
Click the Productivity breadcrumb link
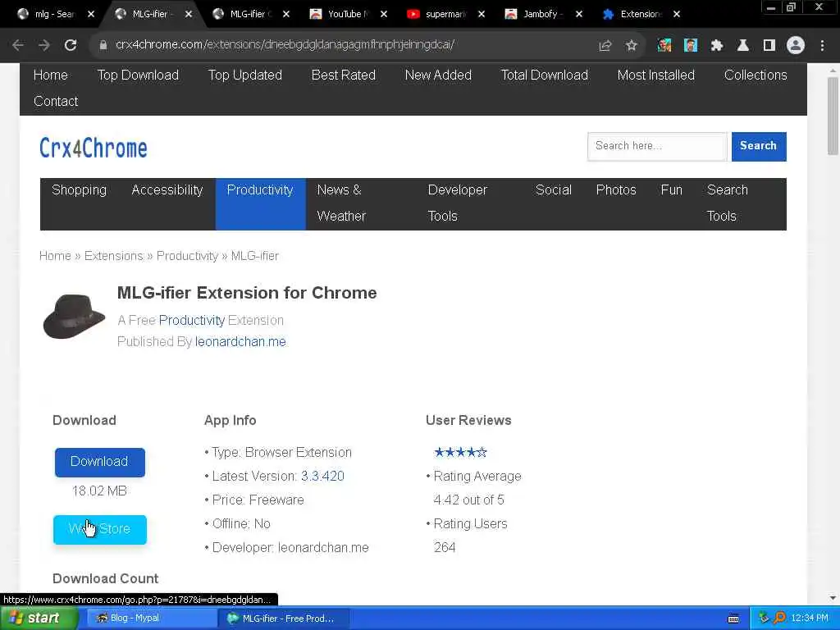[x=188, y=256]
